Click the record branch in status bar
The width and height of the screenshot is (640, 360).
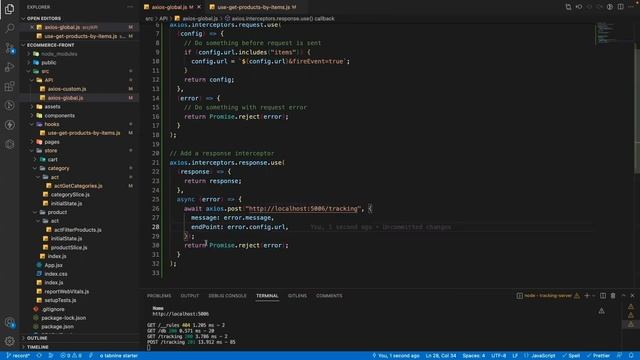(18, 356)
